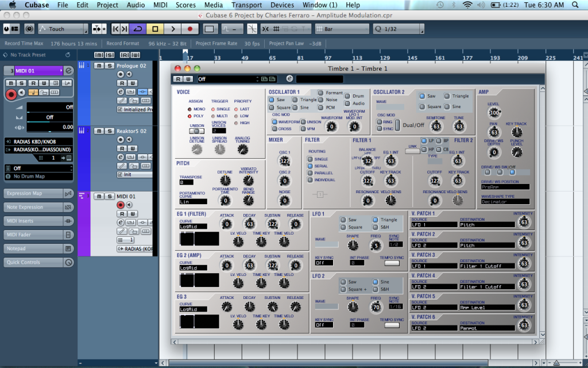The image size is (588, 368).
Task: Start playback with the Play button
Action: point(172,29)
